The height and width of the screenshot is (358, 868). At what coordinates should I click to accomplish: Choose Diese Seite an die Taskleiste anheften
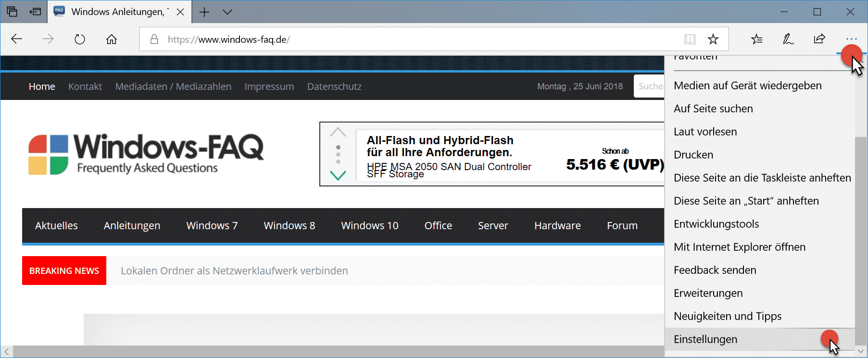[x=760, y=178]
